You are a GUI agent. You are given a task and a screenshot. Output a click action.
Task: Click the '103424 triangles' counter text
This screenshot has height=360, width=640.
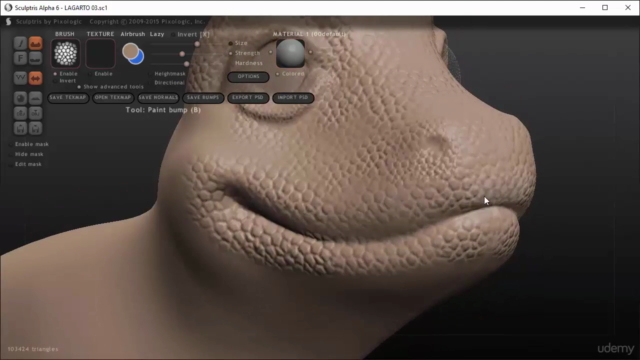pos(33,349)
